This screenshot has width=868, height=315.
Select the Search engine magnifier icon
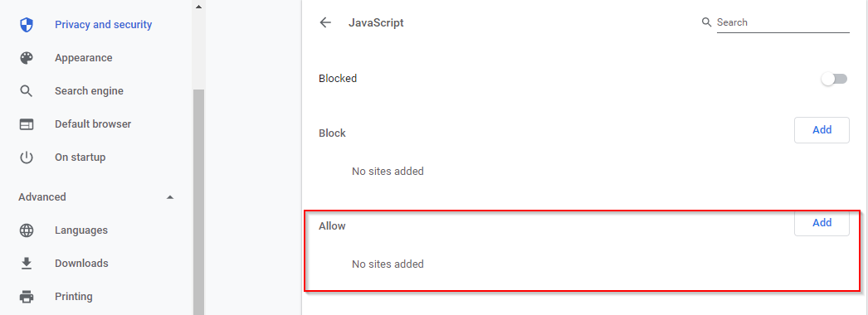click(x=27, y=91)
